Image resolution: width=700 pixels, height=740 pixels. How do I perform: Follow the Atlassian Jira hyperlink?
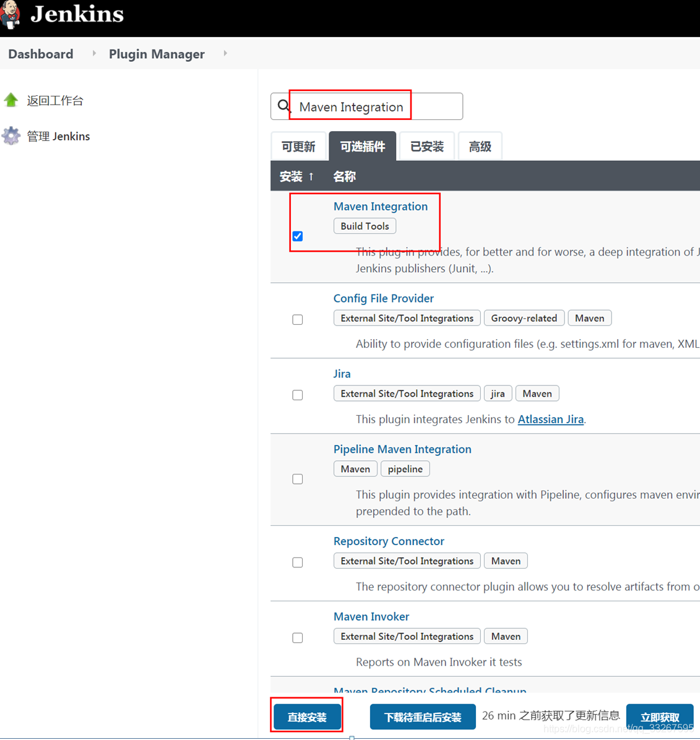click(550, 419)
